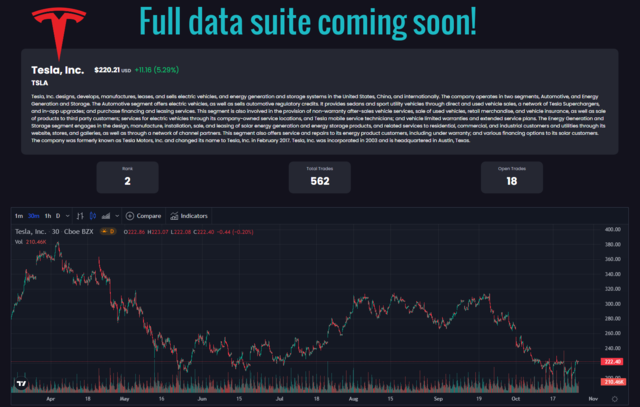Click the Rank 2 card
This screenshot has width=640, height=407.
[127, 177]
